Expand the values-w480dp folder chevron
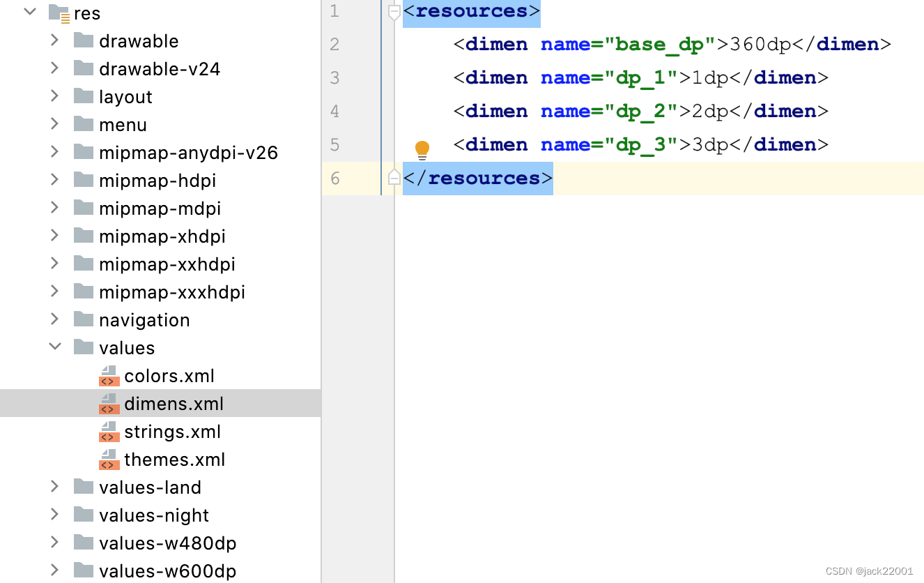The image size is (924, 583). (54, 543)
